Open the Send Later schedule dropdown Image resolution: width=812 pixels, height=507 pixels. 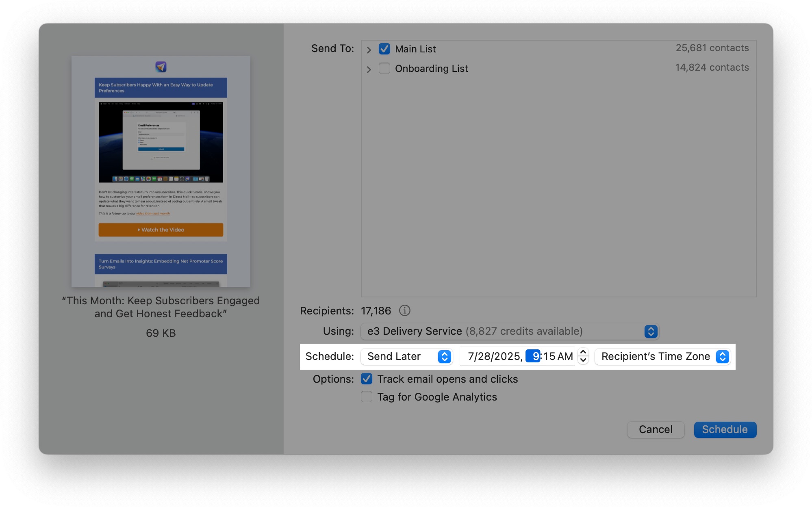point(407,357)
